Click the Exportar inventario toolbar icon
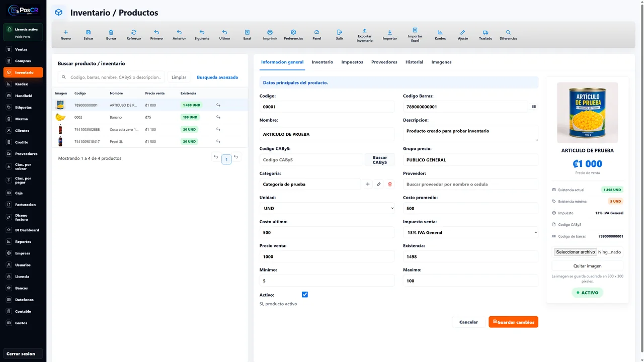 (x=365, y=31)
